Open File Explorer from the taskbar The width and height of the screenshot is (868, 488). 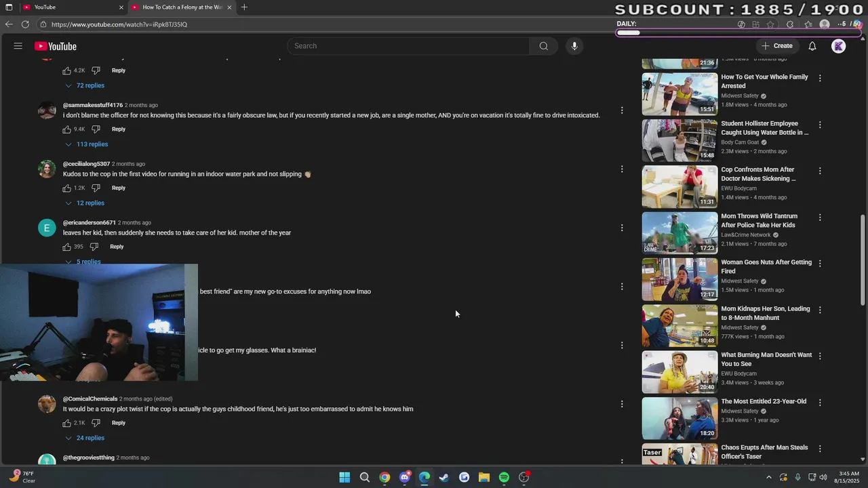pyautogui.click(x=484, y=477)
